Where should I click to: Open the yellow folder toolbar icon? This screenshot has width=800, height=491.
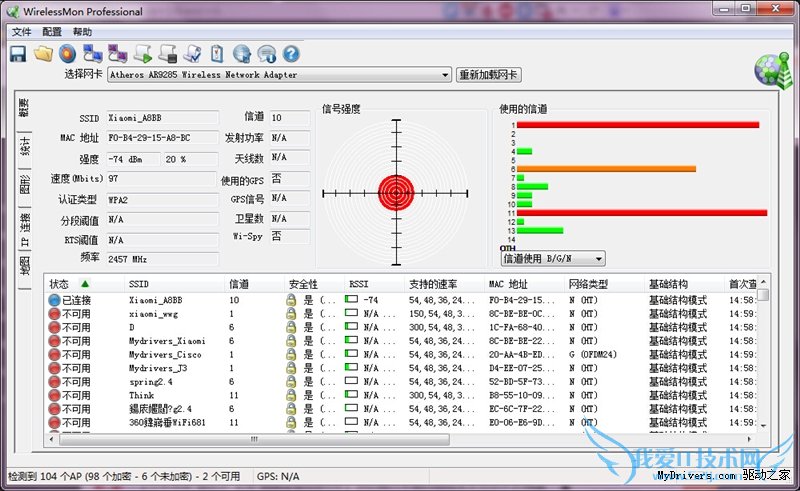[x=43, y=53]
